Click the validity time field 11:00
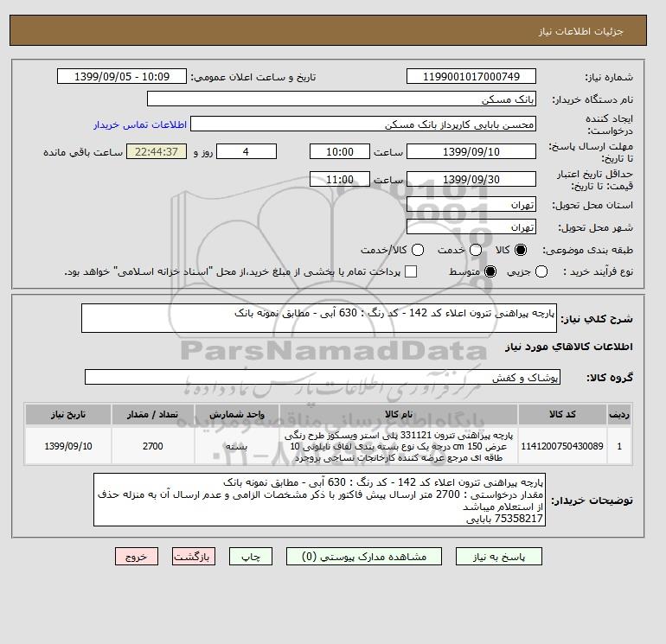The height and width of the screenshot is (644, 666). pos(340,179)
